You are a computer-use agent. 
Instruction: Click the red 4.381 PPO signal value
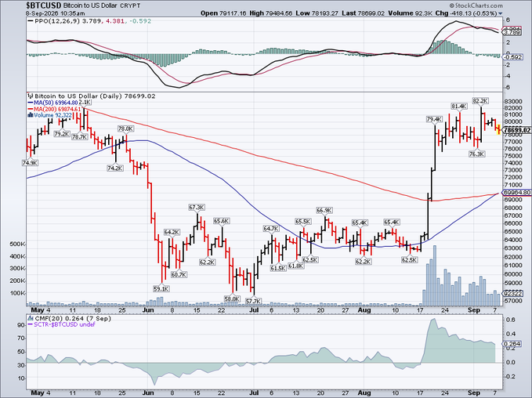pyautogui.click(x=115, y=21)
